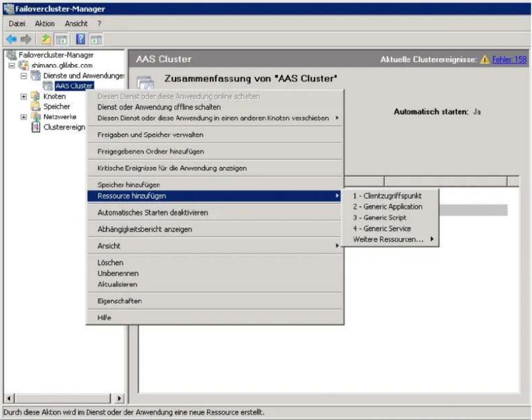This screenshot has width=532, height=420.
Task: Open the Help question mark toolbar icon
Action: pos(80,39)
